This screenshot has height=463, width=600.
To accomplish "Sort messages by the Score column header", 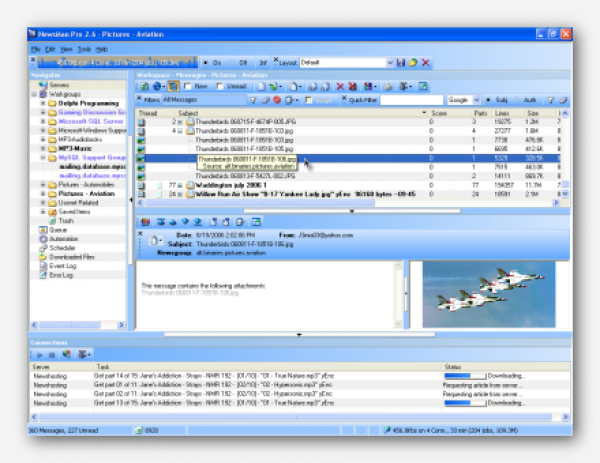I will tap(448, 113).
